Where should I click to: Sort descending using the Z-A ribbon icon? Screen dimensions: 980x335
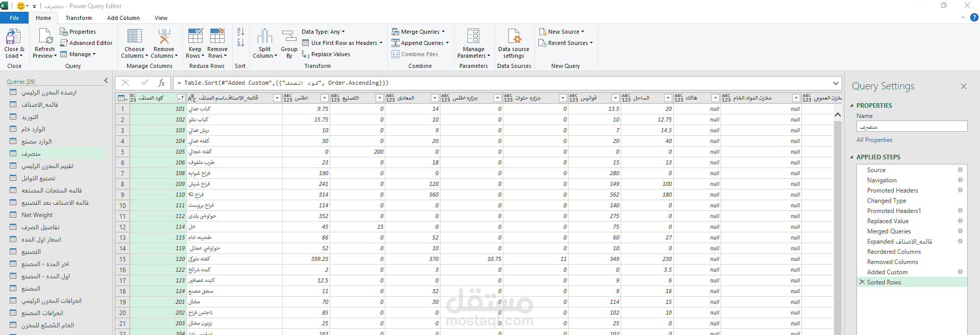pos(240,43)
